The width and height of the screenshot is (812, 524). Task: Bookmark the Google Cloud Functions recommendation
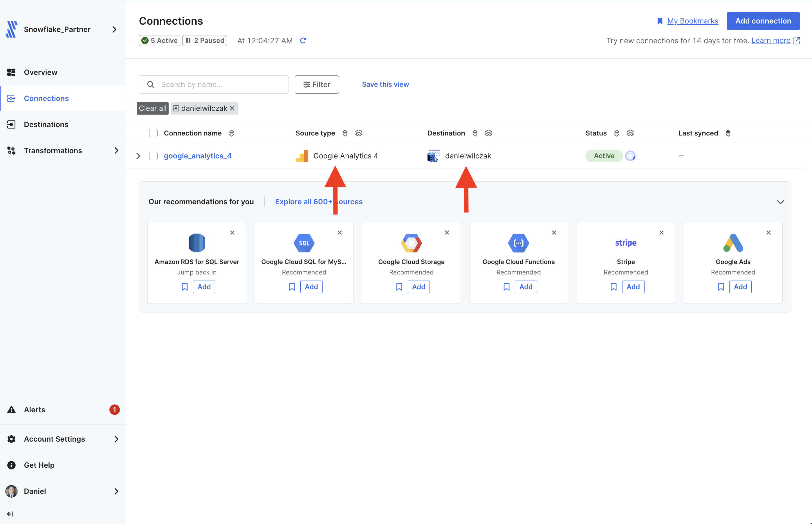506,287
